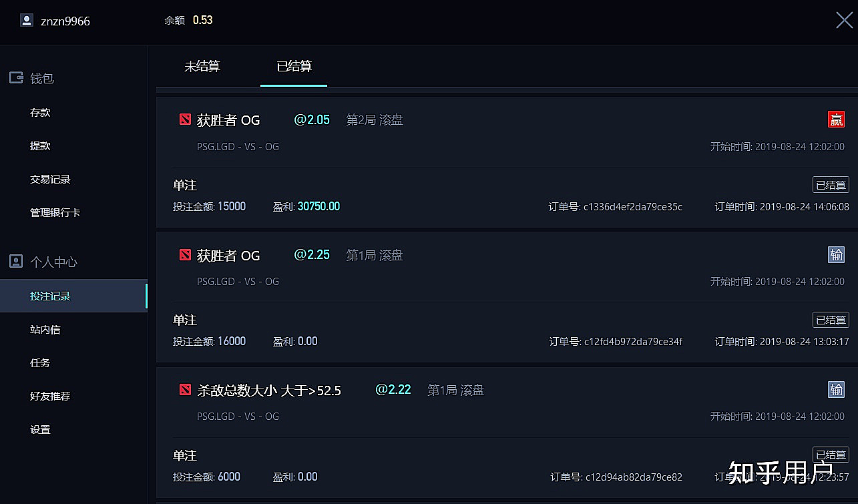This screenshot has width=858, height=504.
Task: Select the 已结算 tab
Action: pyautogui.click(x=294, y=66)
